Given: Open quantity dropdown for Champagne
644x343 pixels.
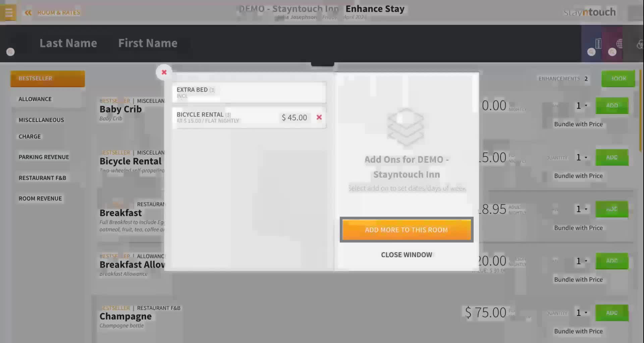Looking at the screenshot, I should 582,313.
